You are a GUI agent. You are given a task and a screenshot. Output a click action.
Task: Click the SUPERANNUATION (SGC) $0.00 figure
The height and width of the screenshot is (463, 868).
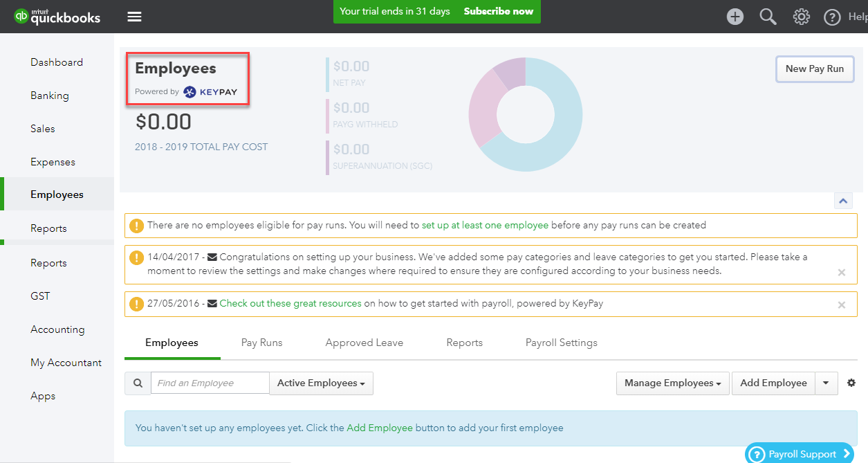pos(351,149)
